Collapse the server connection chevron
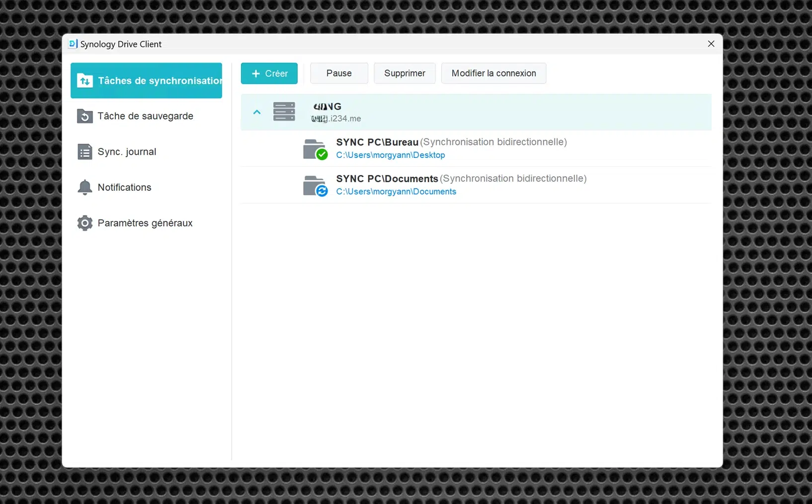 257,112
